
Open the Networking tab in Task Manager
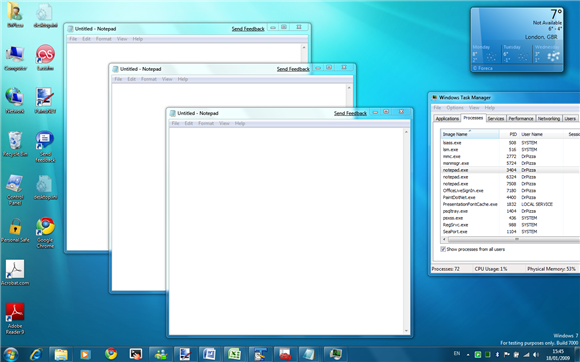click(x=549, y=118)
